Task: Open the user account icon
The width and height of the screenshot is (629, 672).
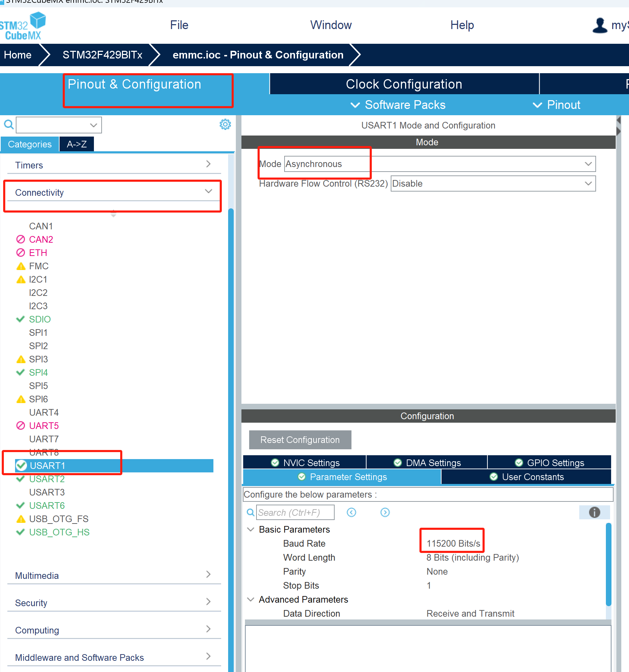Action: click(600, 26)
